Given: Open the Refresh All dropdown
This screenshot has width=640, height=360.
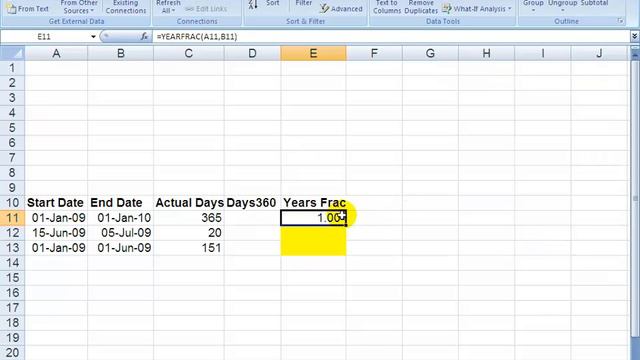Looking at the screenshot, I should (x=168, y=7).
